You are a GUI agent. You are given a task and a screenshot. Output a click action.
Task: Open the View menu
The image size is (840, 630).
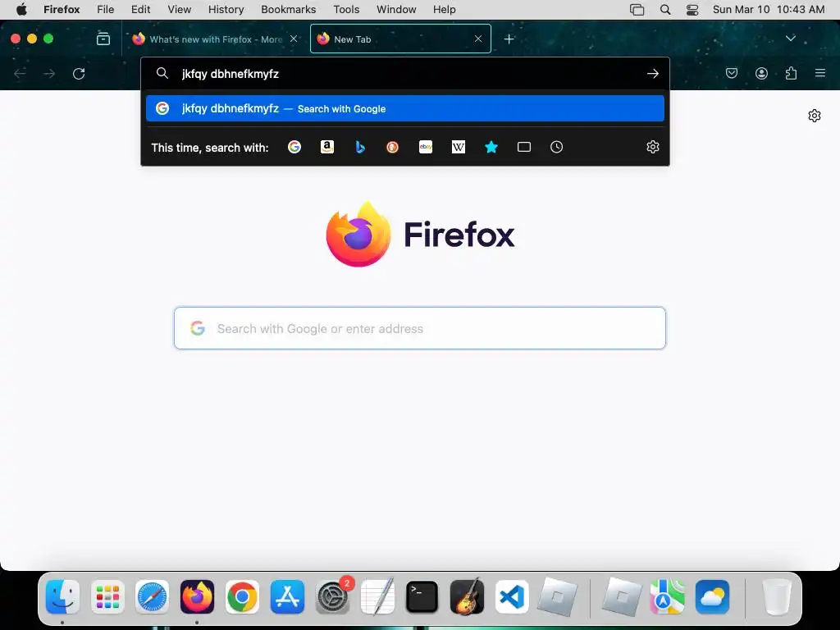coord(180,10)
